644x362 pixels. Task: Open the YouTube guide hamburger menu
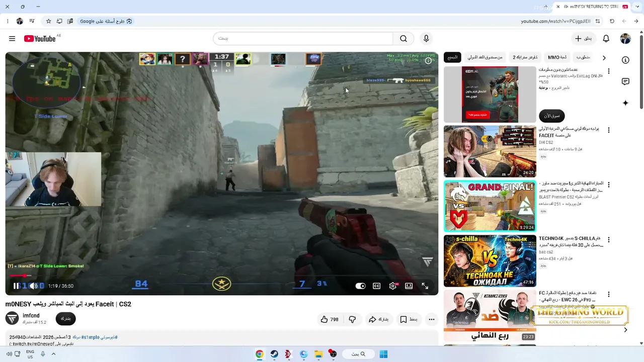(x=12, y=39)
